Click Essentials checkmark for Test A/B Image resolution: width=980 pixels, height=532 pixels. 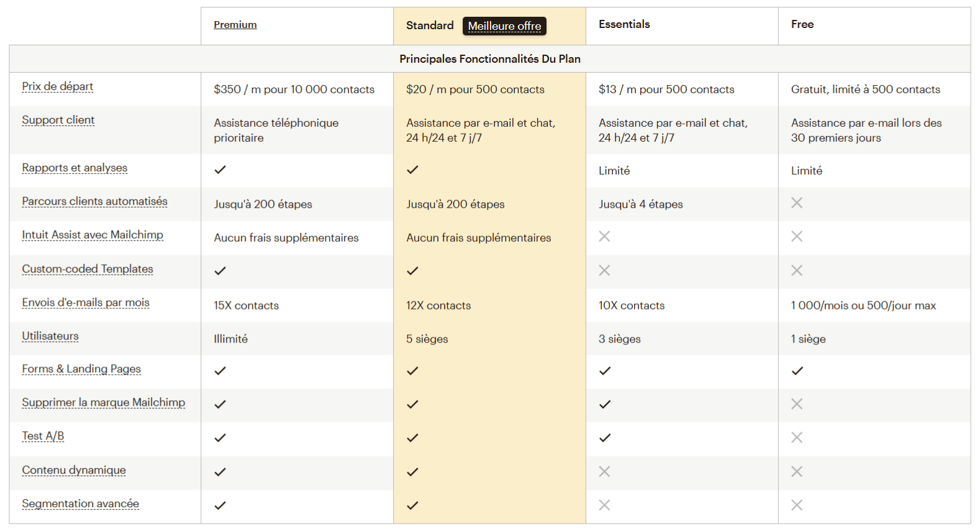pos(605,438)
